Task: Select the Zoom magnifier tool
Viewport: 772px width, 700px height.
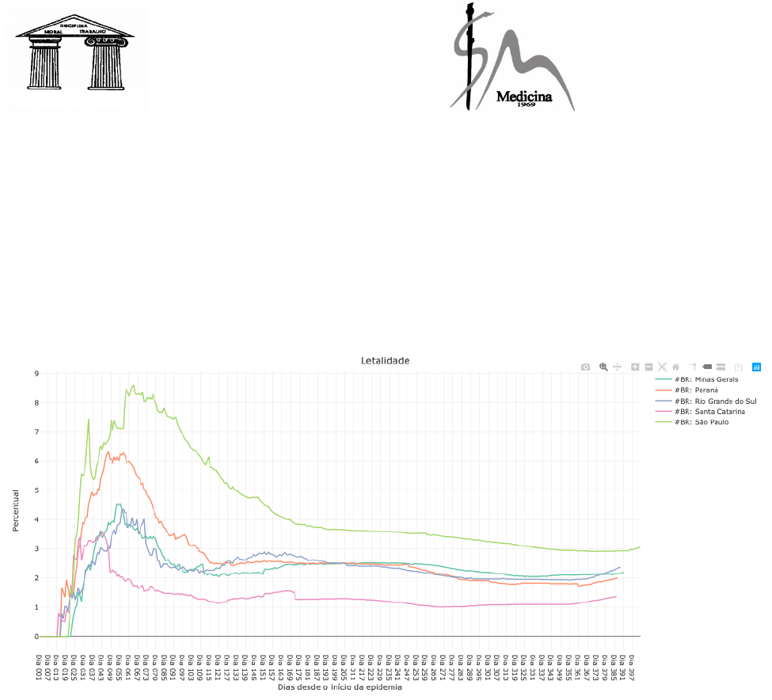Action: [x=603, y=367]
